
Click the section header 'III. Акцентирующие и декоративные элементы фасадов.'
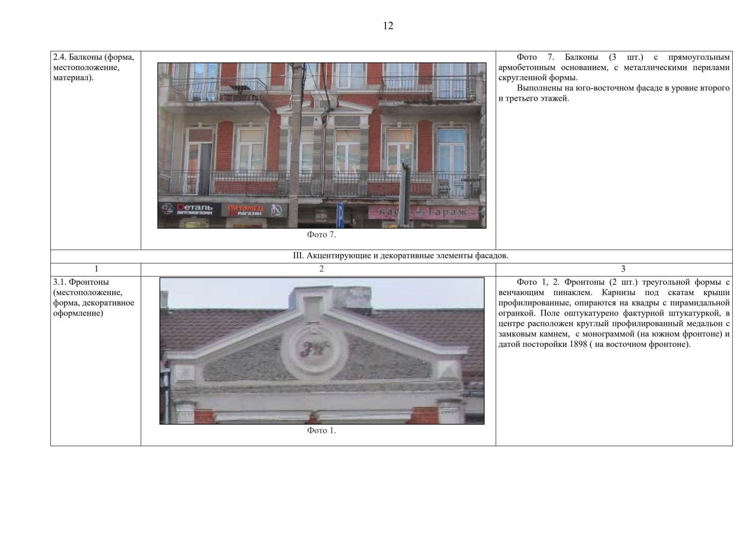pos(400,256)
